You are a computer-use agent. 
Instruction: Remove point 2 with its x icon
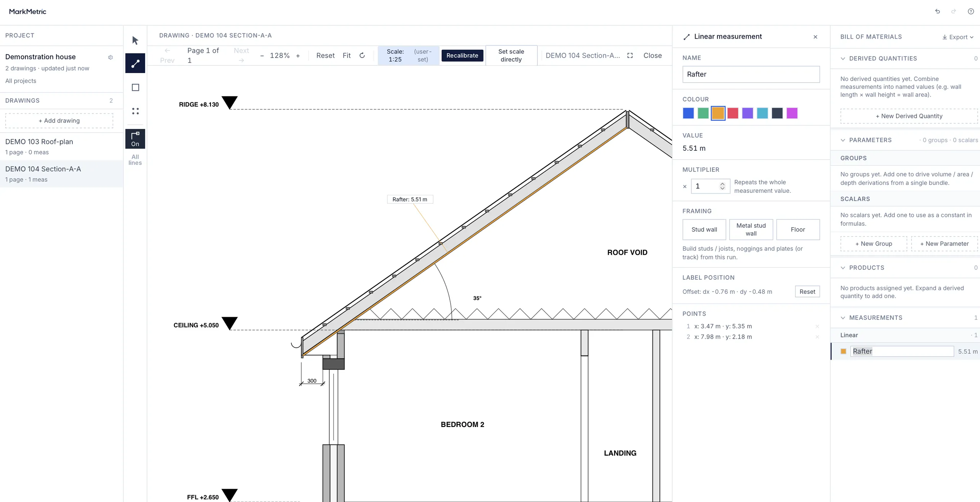tap(817, 337)
